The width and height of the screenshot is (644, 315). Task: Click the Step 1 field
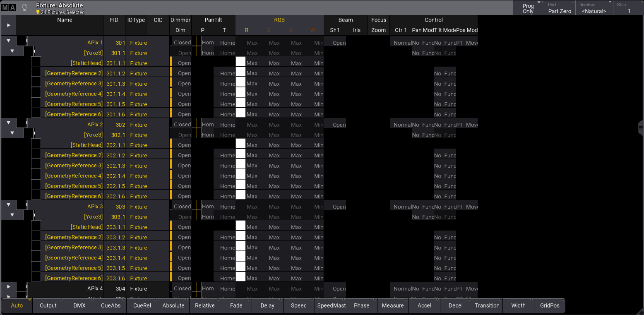(628, 8)
